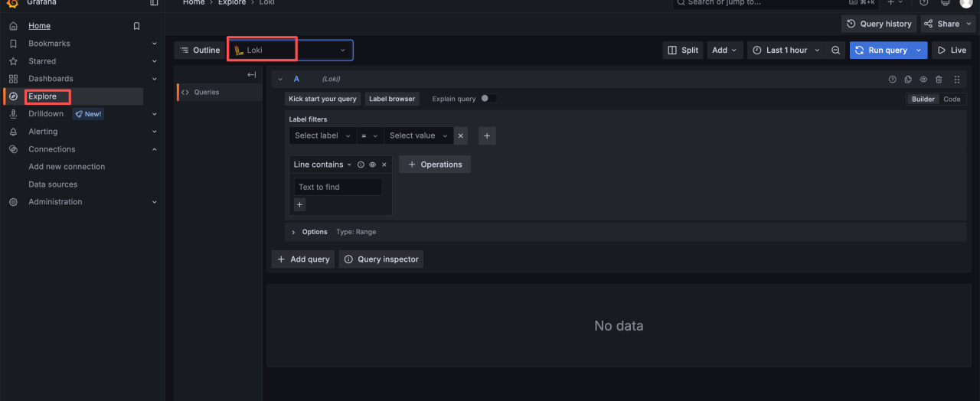
Task: Open Dashboards in the side menu
Action: pos(51,79)
